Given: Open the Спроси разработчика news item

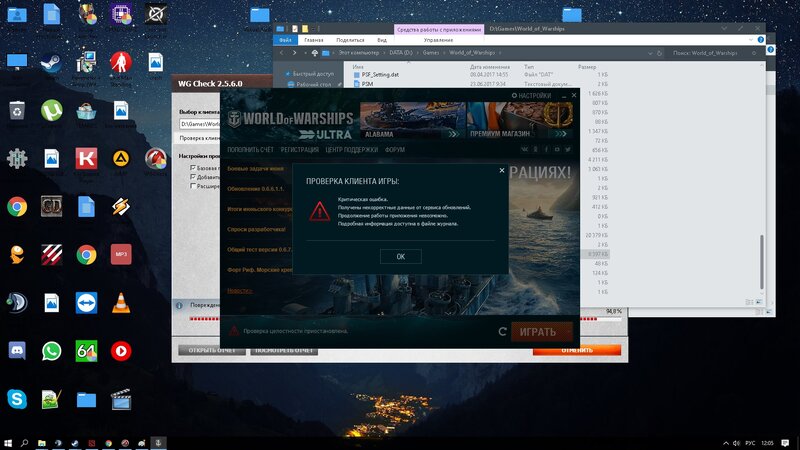Looking at the screenshot, I should [x=256, y=229].
